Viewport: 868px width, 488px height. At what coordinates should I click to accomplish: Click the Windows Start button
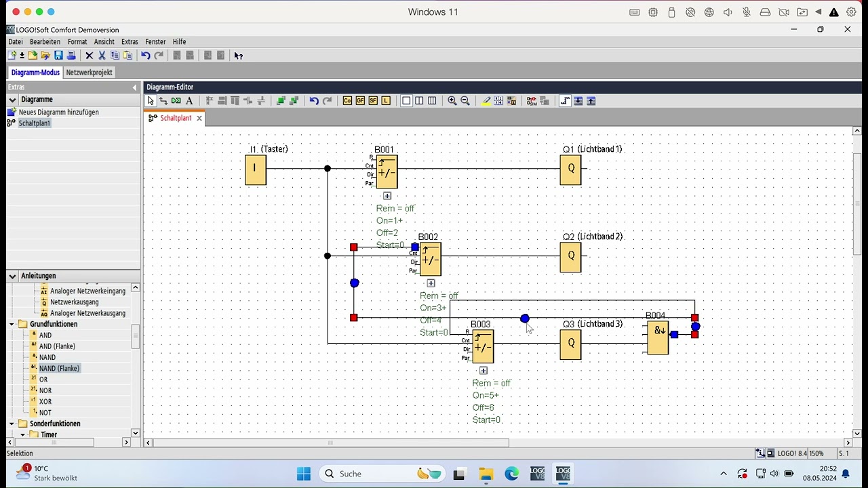(303, 474)
